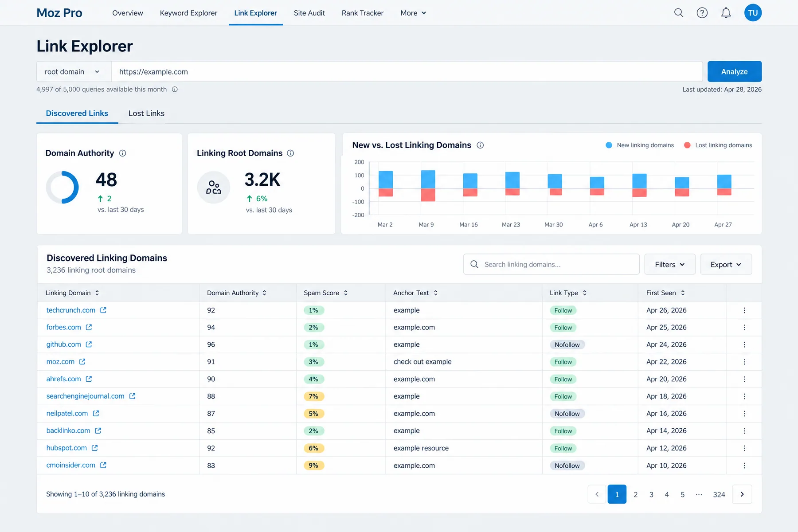Select the Discovered Links tab

coord(77,113)
